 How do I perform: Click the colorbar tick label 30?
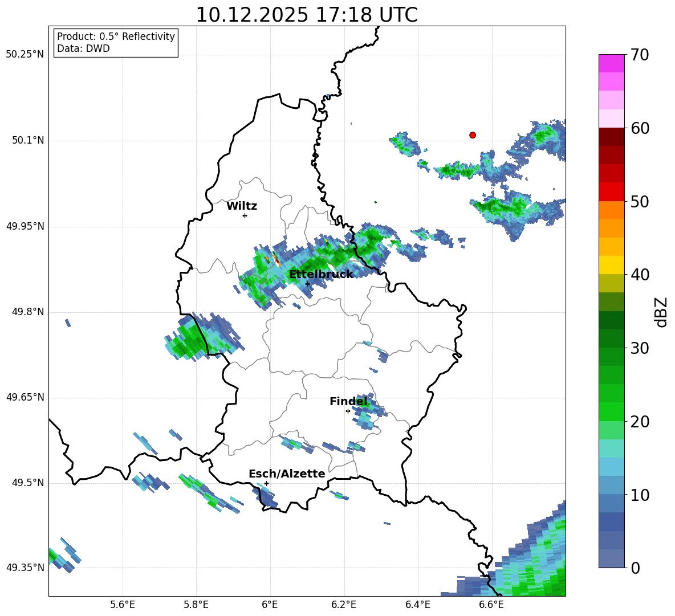tap(640, 348)
